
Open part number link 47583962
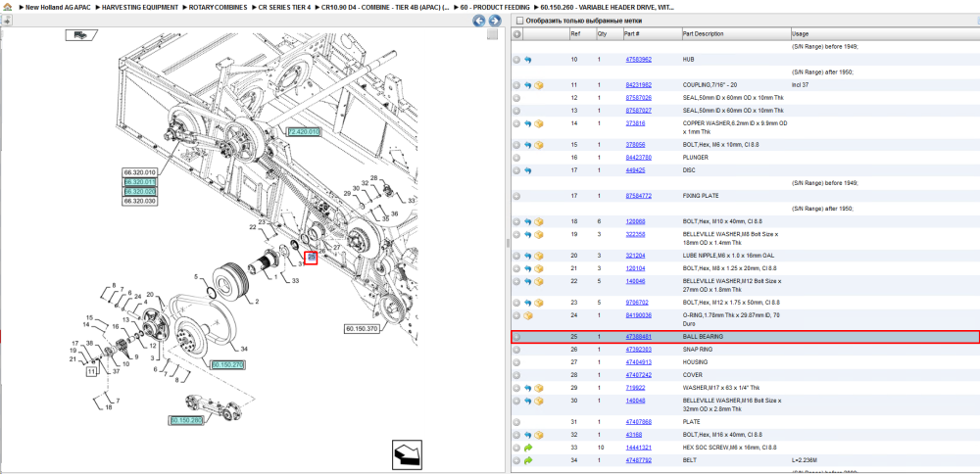tap(639, 60)
